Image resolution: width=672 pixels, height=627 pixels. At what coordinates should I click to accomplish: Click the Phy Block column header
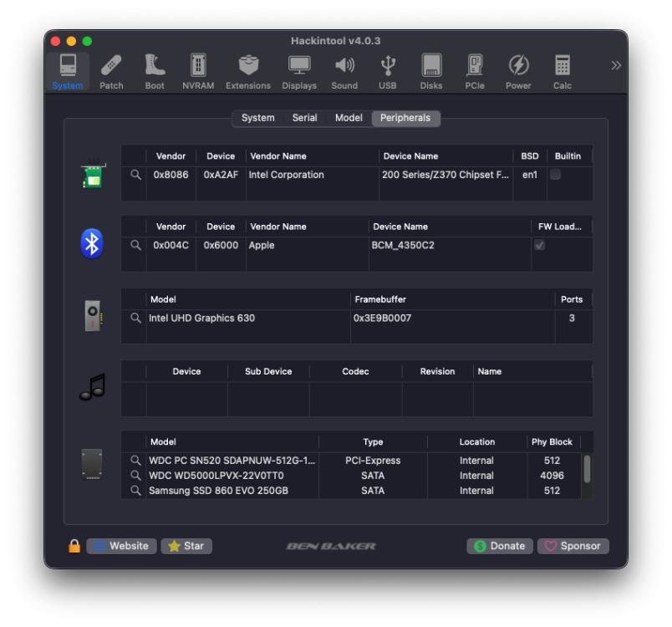click(552, 442)
